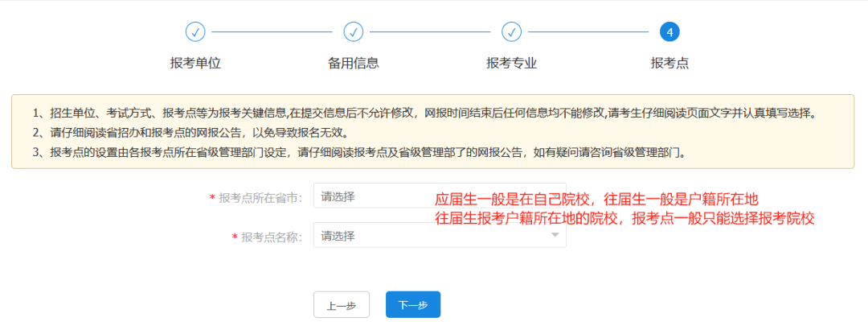Image resolution: width=868 pixels, height=334 pixels.
Task: Go to the 报考单位 step label
Action: click(195, 64)
